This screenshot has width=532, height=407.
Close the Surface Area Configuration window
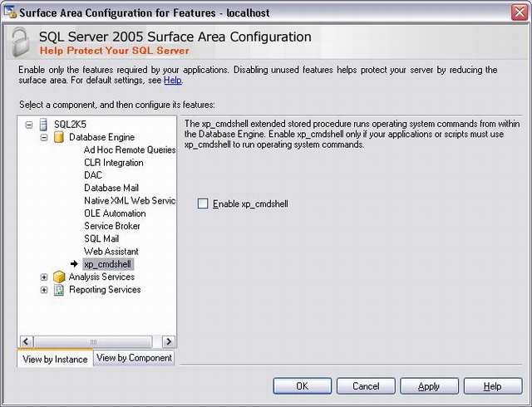(x=520, y=12)
